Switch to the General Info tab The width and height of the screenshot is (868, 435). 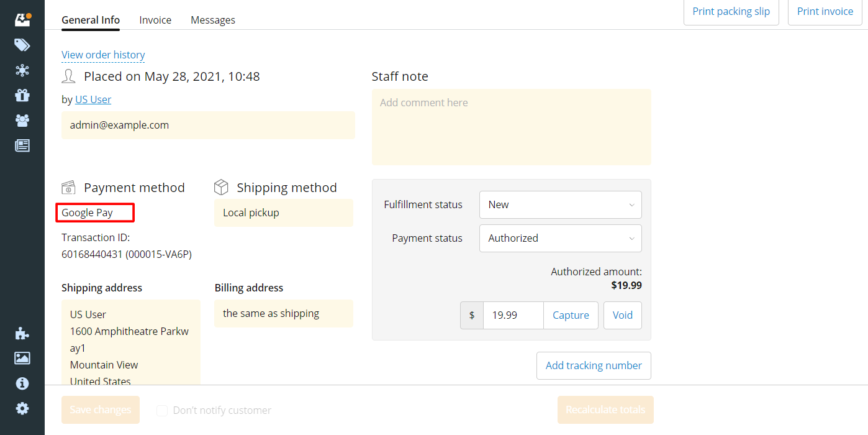[x=91, y=20]
